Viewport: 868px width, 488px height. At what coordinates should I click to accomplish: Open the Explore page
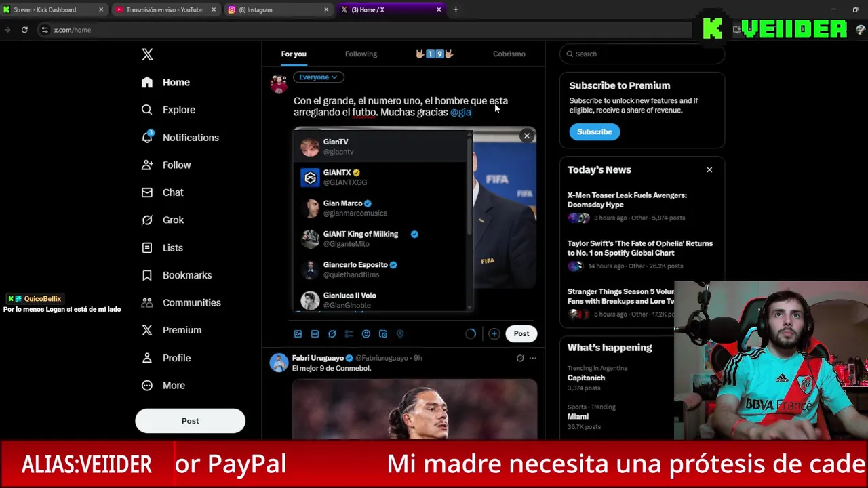click(169, 110)
